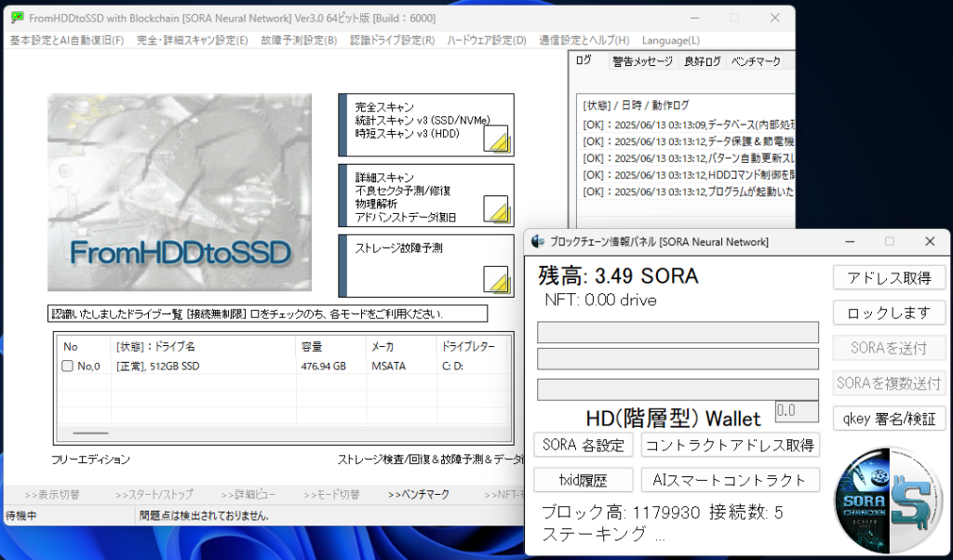Click >>モード切替 in the bottom toolbar
953x560 pixels.
[x=332, y=494]
